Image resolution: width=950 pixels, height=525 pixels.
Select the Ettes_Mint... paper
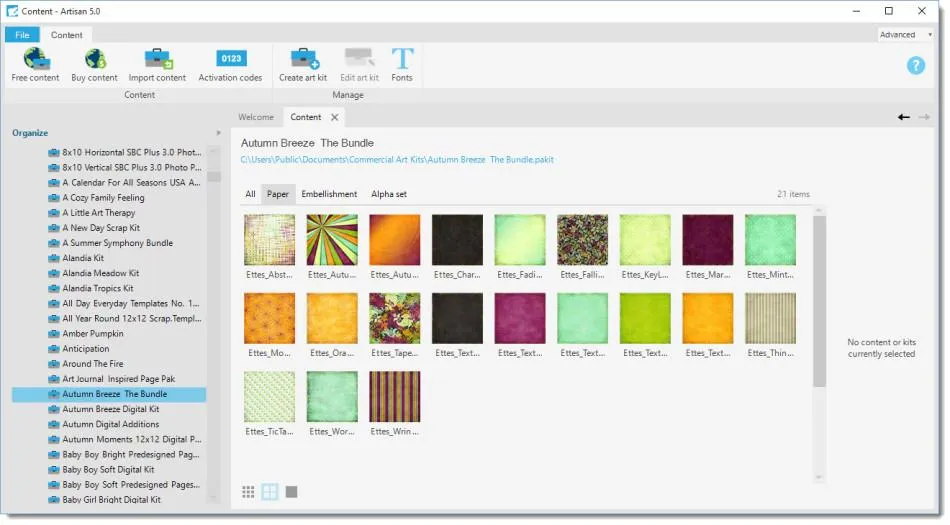770,240
